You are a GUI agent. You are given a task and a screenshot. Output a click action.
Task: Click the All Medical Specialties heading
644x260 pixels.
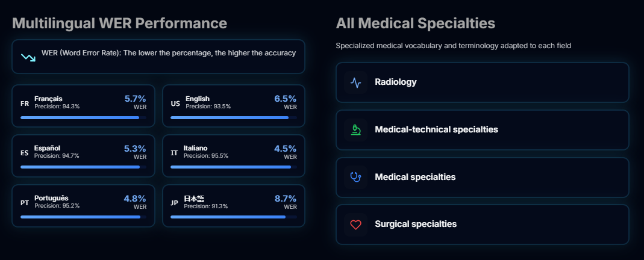tap(415, 23)
